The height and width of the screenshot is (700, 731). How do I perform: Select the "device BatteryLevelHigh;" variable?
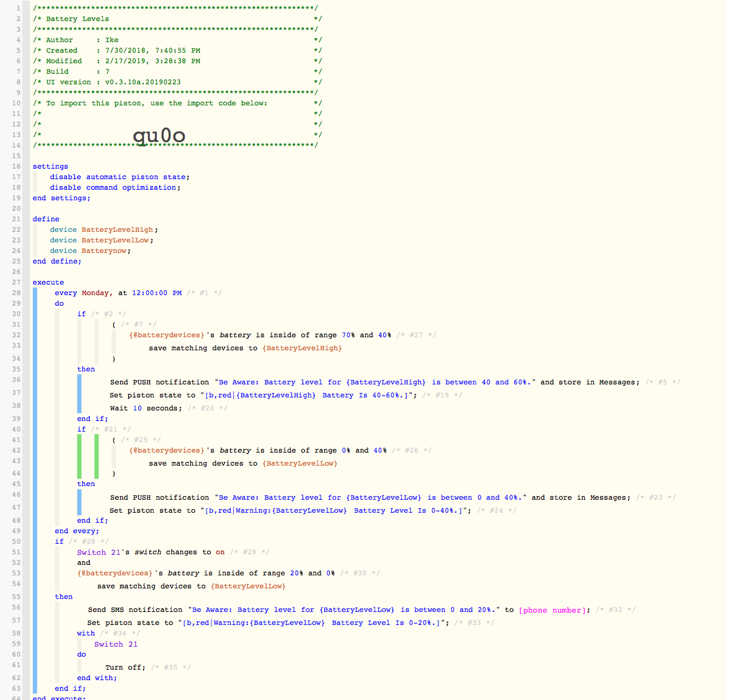coord(104,230)
